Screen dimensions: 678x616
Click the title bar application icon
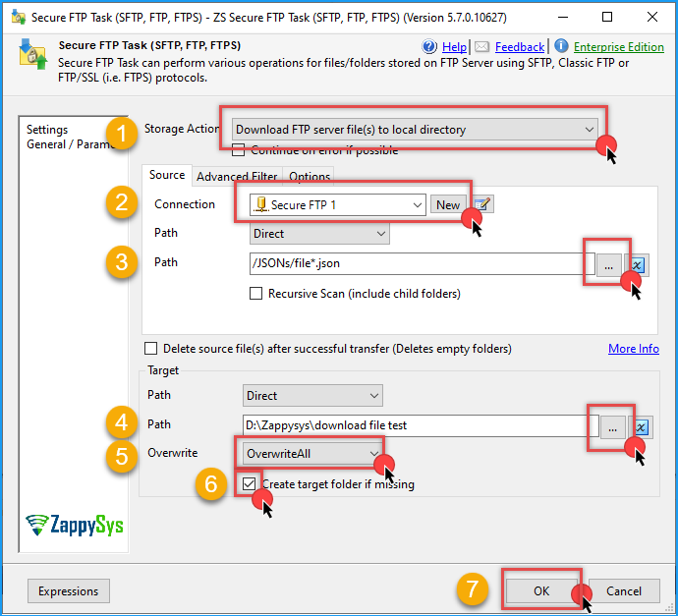18,18
